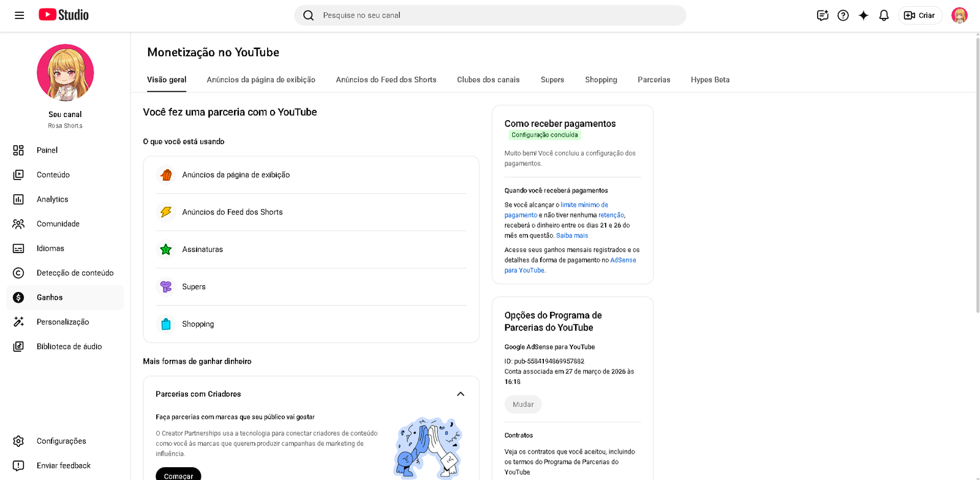Click the Idiomas subtitles icon

(x=18, y=248)
